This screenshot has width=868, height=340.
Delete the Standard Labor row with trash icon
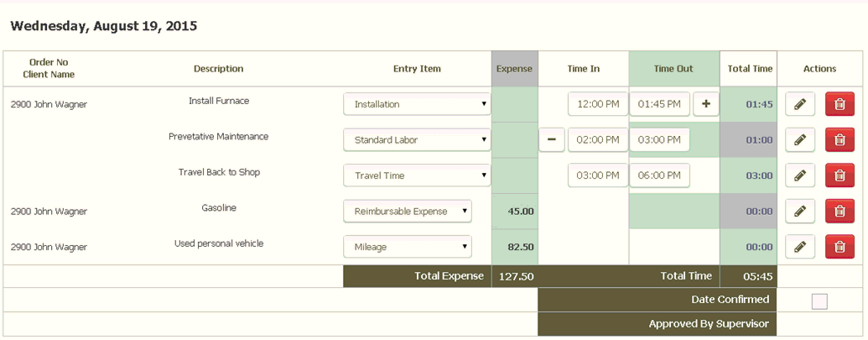tap(839, 139)
